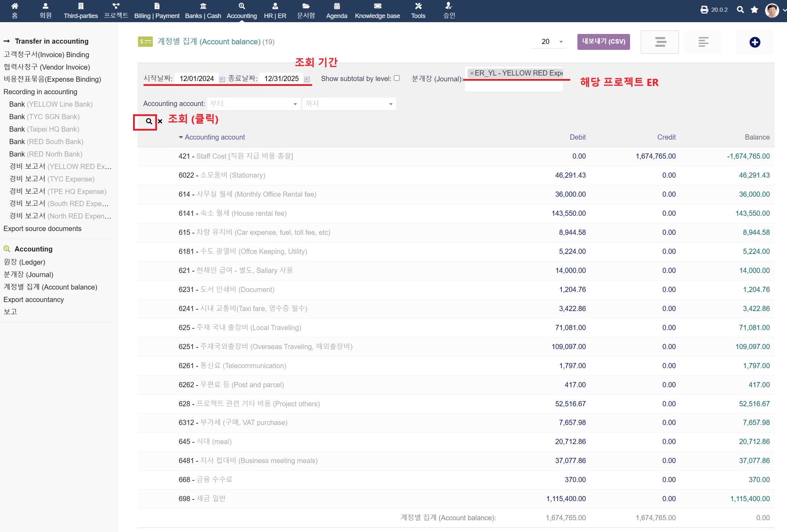Switch to the hierarchical list view icon

(x=703, y=42)
